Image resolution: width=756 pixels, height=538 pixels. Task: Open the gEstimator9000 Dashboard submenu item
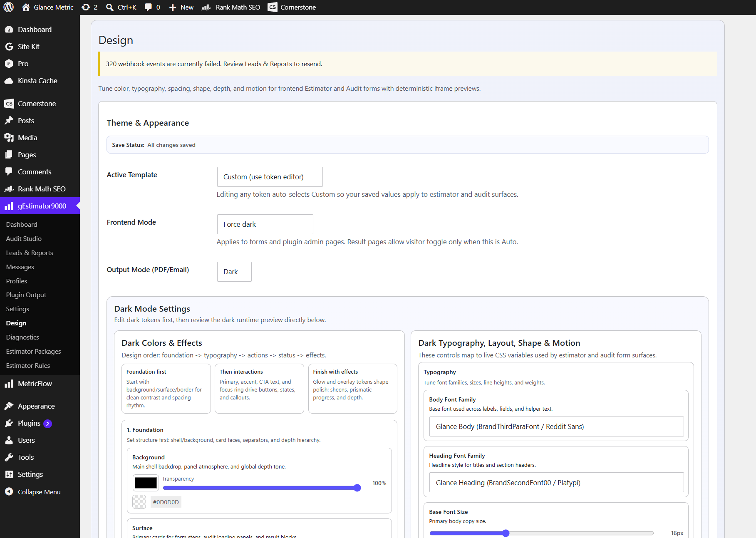click(22, 224)
